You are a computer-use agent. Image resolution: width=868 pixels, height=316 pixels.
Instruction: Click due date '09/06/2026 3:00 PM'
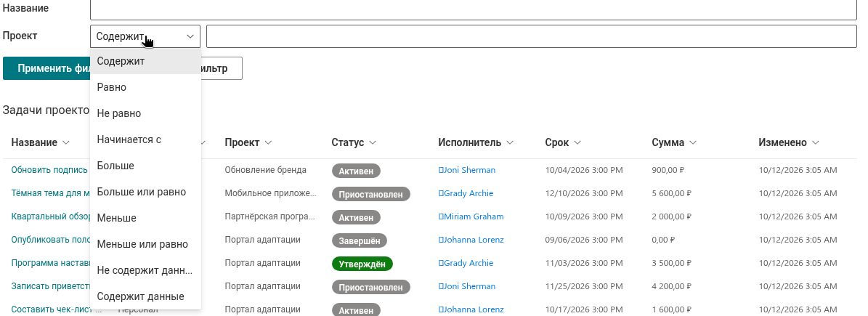click(584, 240)
